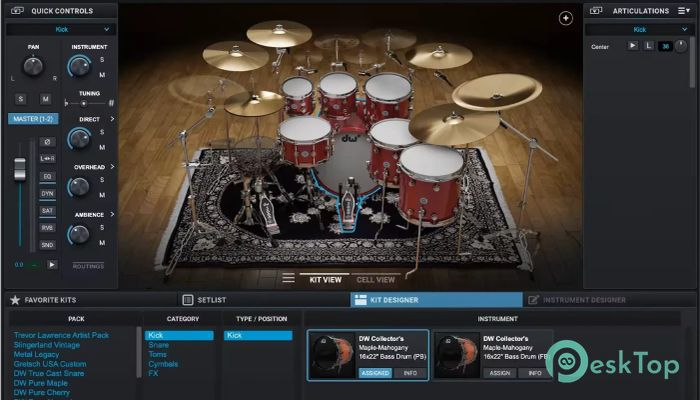The image size is (700, 400).
Task: Select the Cymbals category
Action: pos(163,364)
